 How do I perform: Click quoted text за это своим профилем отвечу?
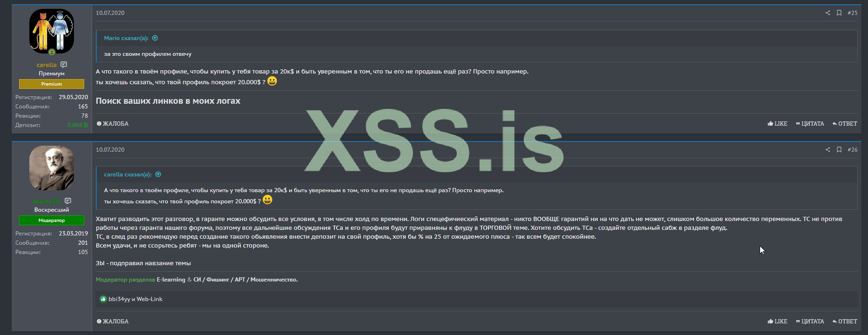coord(148,54)
